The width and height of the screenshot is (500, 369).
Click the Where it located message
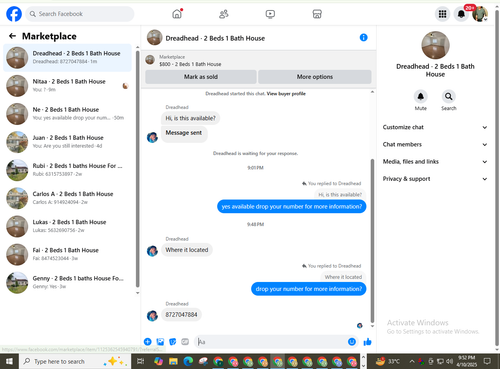[187, 250]
